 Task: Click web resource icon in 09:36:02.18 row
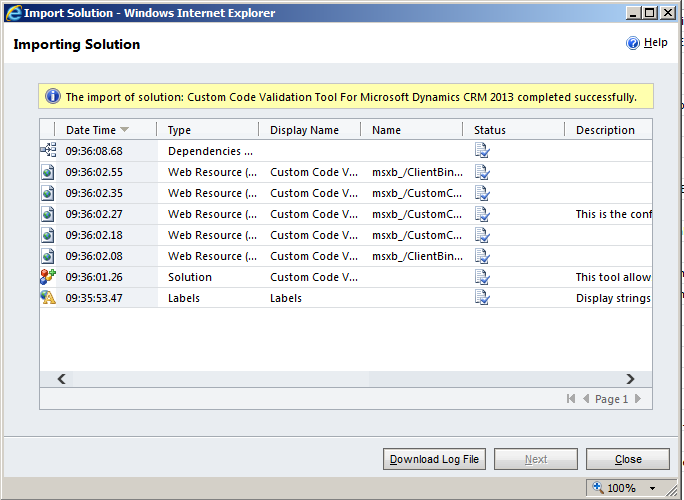click(x=48, y=235)
